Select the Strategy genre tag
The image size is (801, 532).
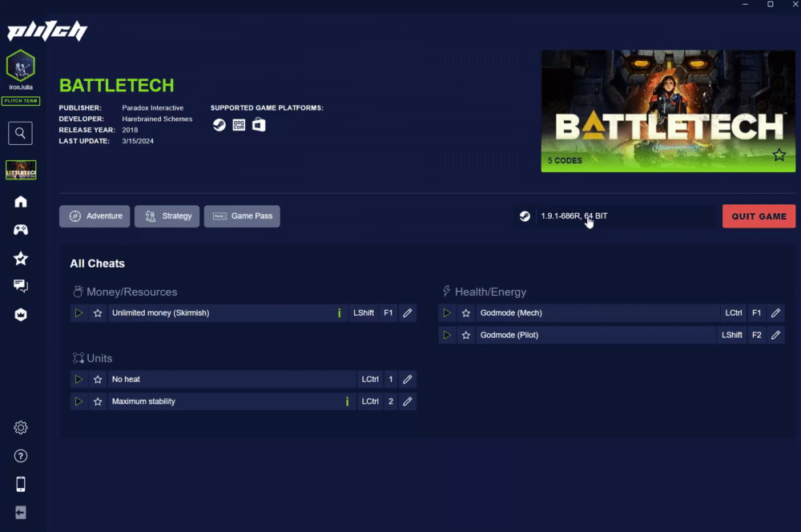click(167, 216)
